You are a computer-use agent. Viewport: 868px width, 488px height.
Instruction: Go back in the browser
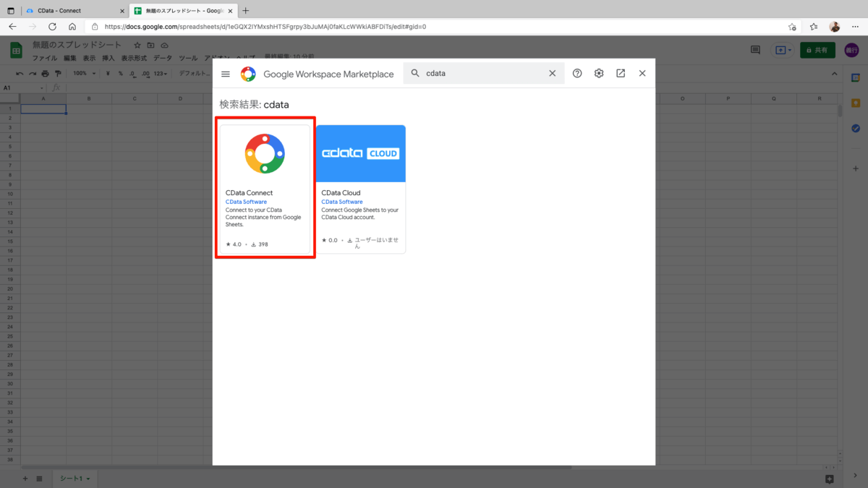(12, 27)
